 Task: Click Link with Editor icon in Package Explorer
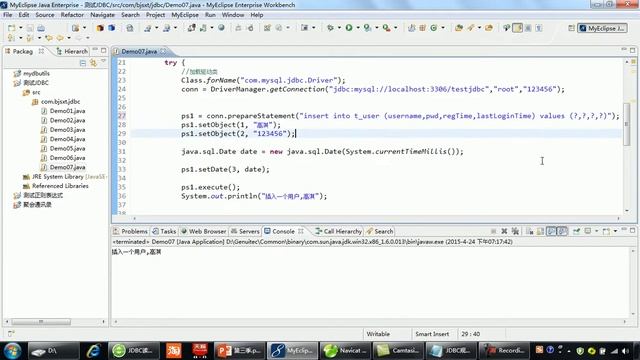click(x=93, y=62)
